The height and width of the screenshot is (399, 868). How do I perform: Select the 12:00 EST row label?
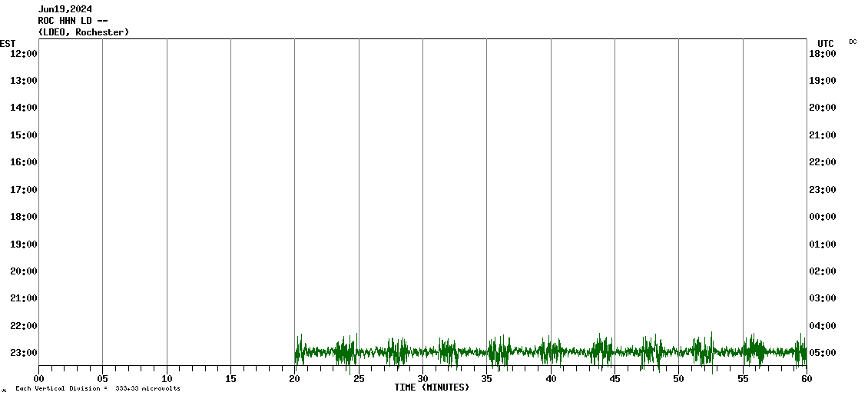(25, 54)
